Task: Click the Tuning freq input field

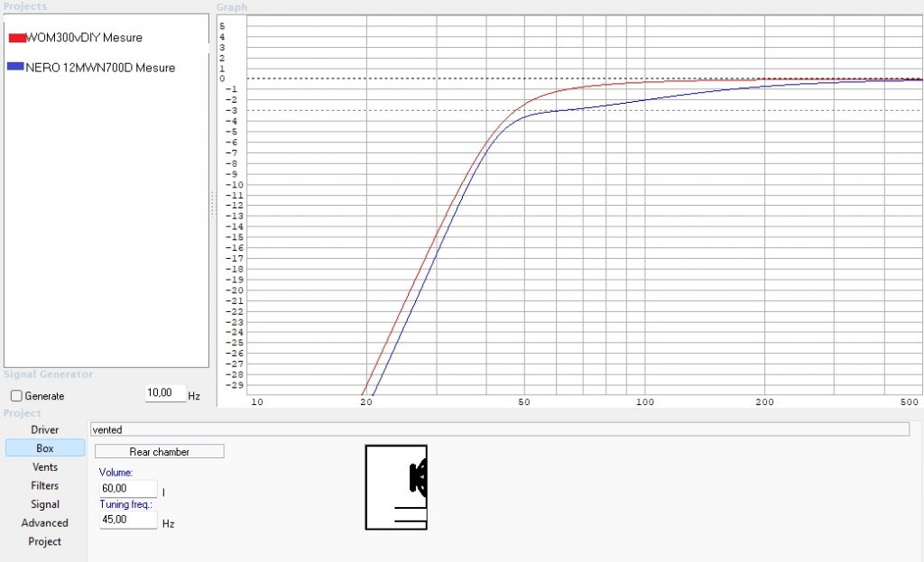Action: (127, 520)
